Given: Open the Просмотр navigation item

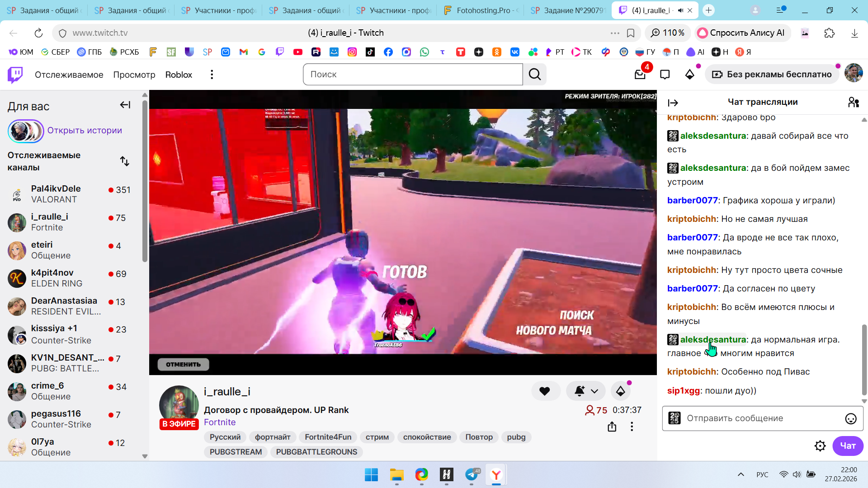Looking at the screenshot, I should [134, 75].
